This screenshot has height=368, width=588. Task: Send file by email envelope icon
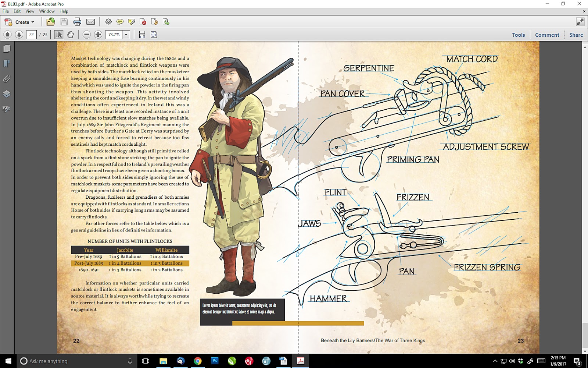90,22
